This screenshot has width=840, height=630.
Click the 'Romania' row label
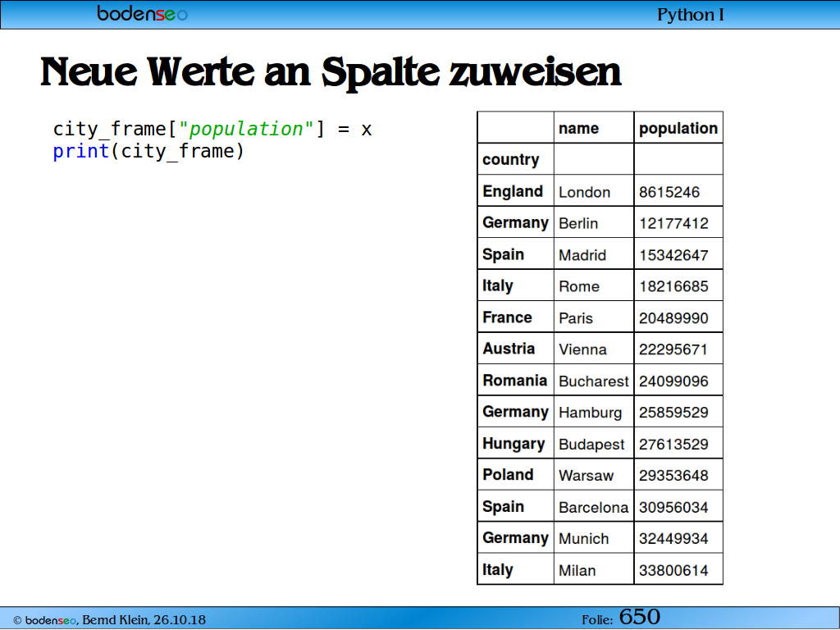[x=514, y=381]
